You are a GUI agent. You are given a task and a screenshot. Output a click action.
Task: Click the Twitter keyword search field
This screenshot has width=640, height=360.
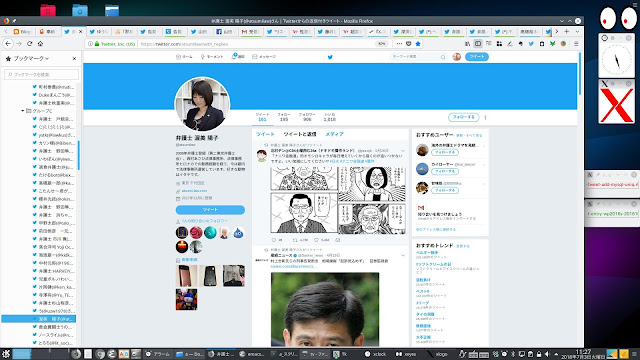418,57
